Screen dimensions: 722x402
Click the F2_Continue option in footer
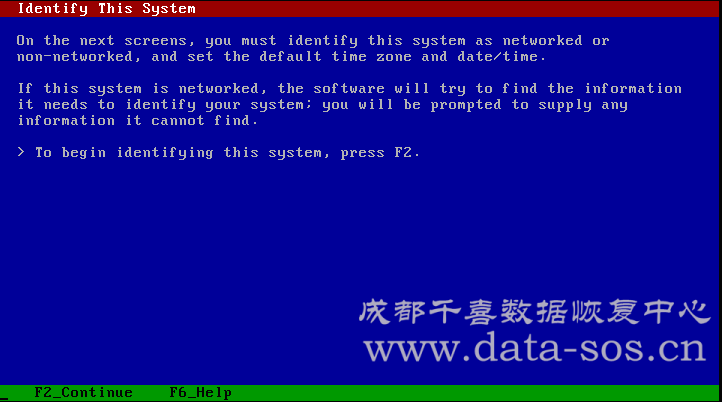pos(83,392)
